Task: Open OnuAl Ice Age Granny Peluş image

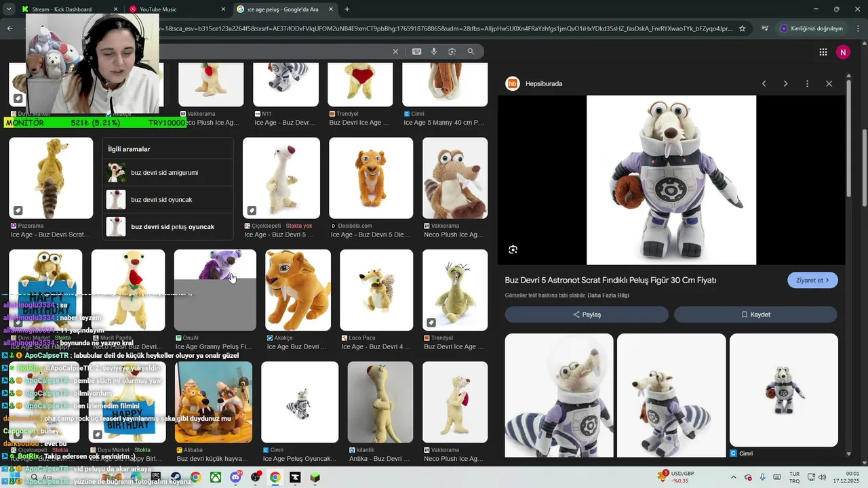Action: click(x=215, y=290)
